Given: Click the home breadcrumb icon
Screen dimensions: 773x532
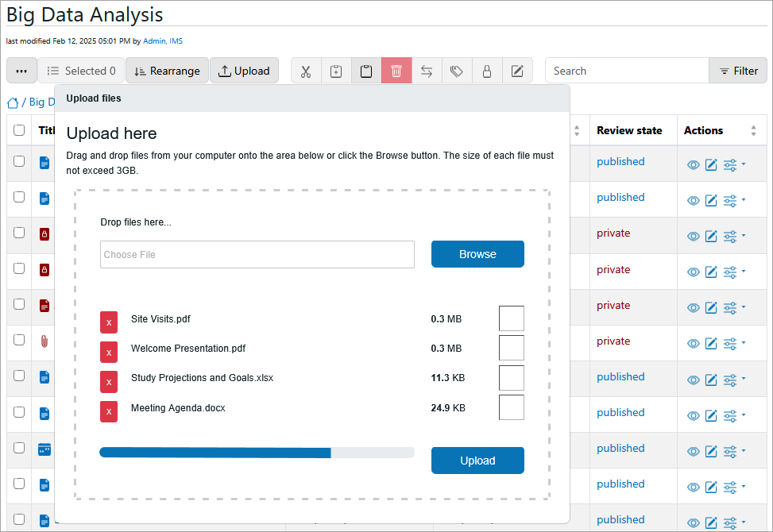Looking at the screenshot, I should point(13,102).
